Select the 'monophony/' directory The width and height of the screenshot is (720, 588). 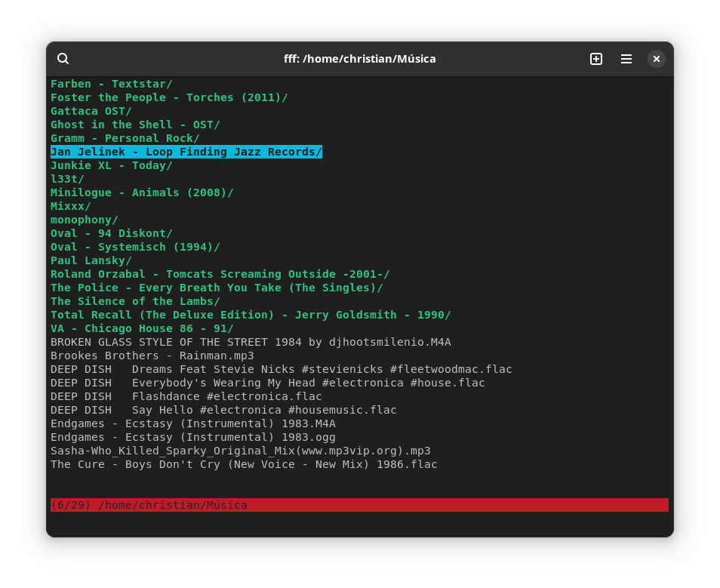point(84,220)
